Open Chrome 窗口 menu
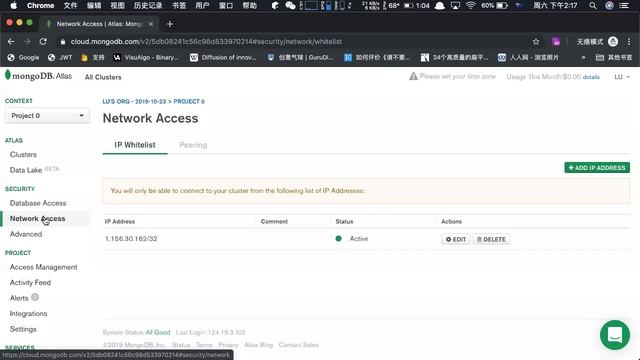 click(x=226, y=6)
